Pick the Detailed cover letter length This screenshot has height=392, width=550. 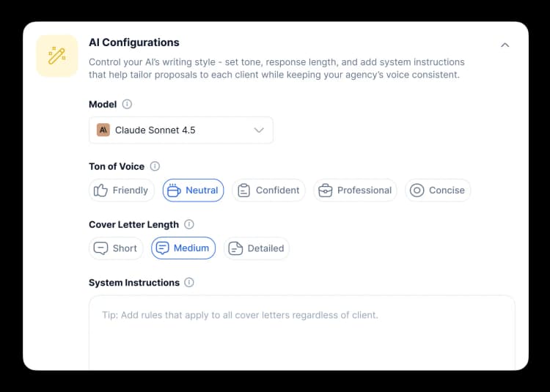click(x=257, y=248)
